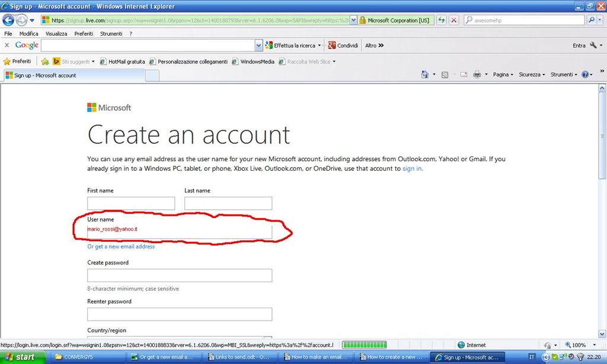This screenshot has width=607, height=364.
Task: Click the magnifier search button beside awesomehp box
Action: tap(591, 20)
